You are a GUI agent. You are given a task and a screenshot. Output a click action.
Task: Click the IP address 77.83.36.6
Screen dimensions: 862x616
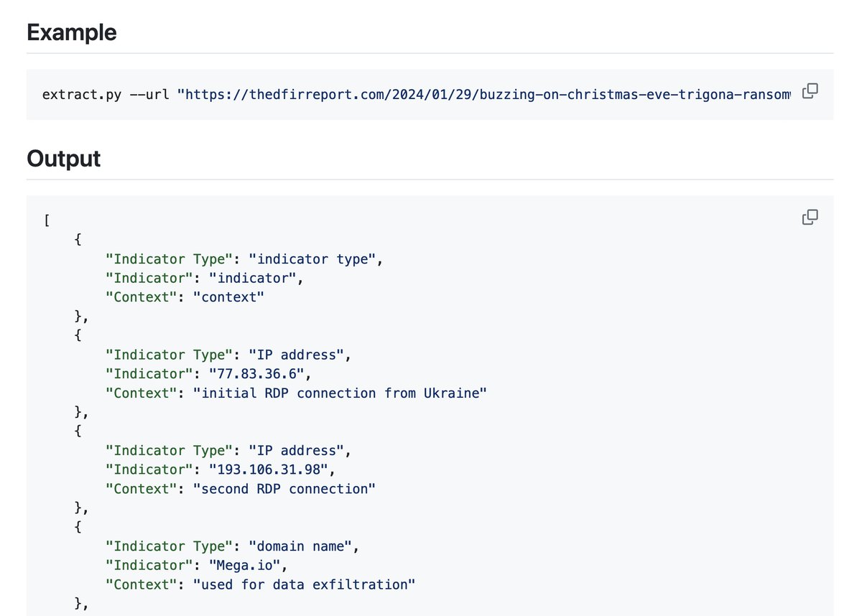pyautogui.click(x=256, y=374)
